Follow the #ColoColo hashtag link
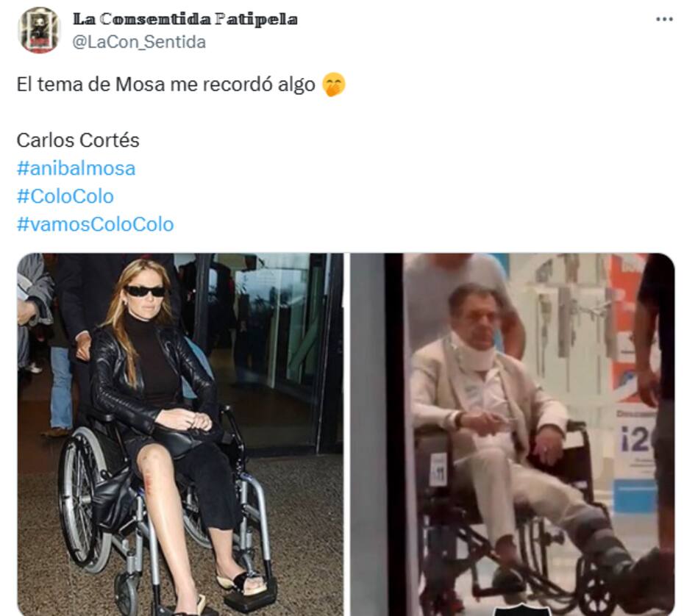Screen dimensions: 684x616 (65, 196)
